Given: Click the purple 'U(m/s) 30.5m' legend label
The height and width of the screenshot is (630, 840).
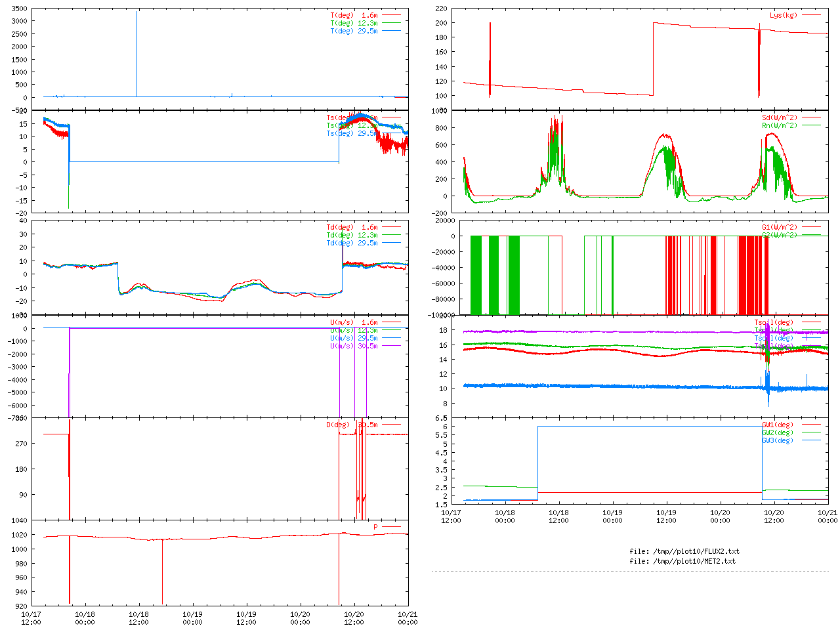Looking at the screenshot, I should [x=354, y=346].
